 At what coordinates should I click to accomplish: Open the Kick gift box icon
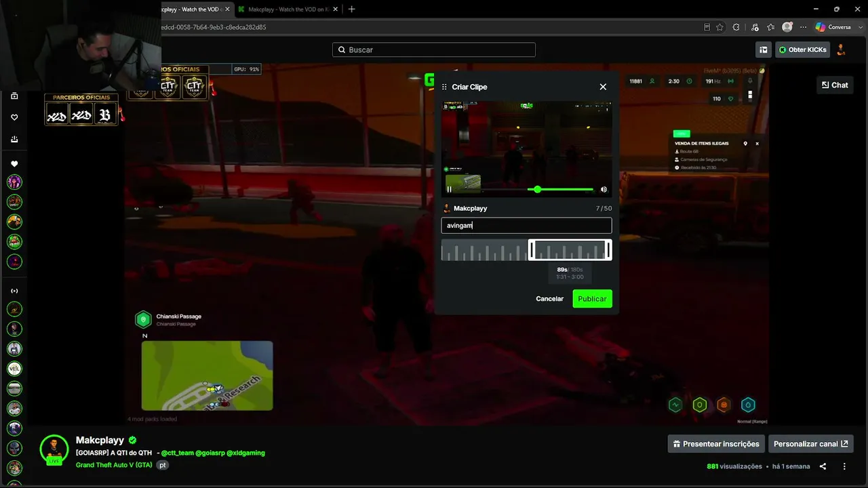[x=764, y=49]
